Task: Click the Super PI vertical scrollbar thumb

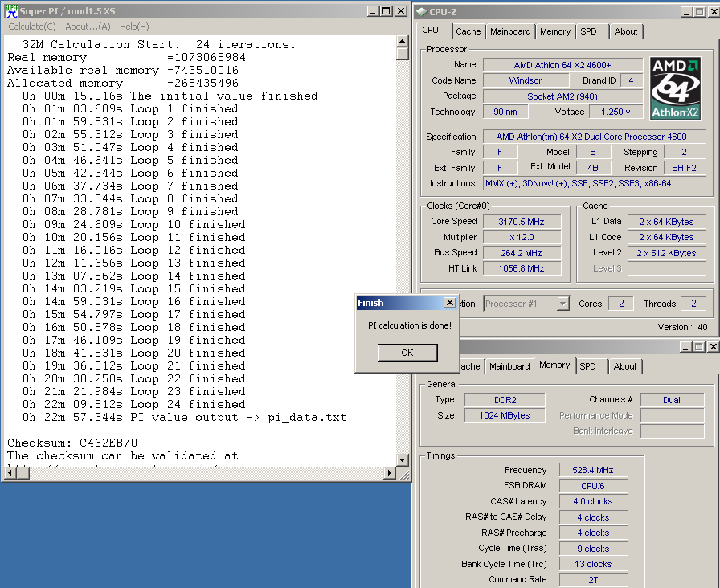Action: [403, 53]
